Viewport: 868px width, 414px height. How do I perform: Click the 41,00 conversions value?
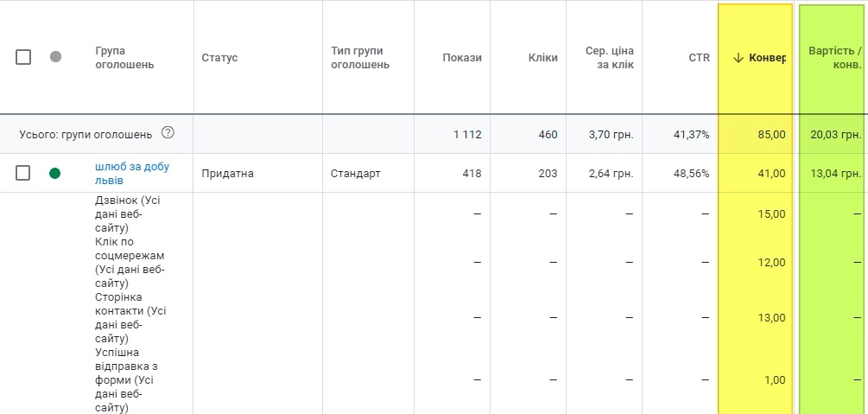771,174
